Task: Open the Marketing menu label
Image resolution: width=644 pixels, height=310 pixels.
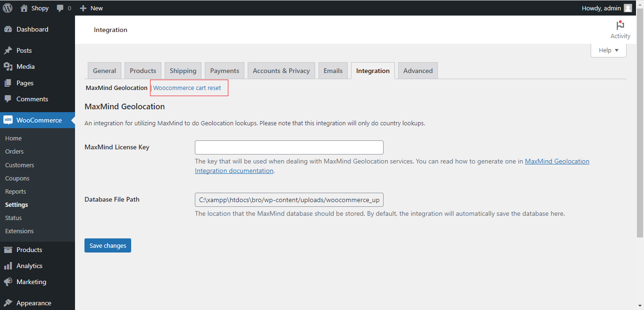Action: (31, 282)
